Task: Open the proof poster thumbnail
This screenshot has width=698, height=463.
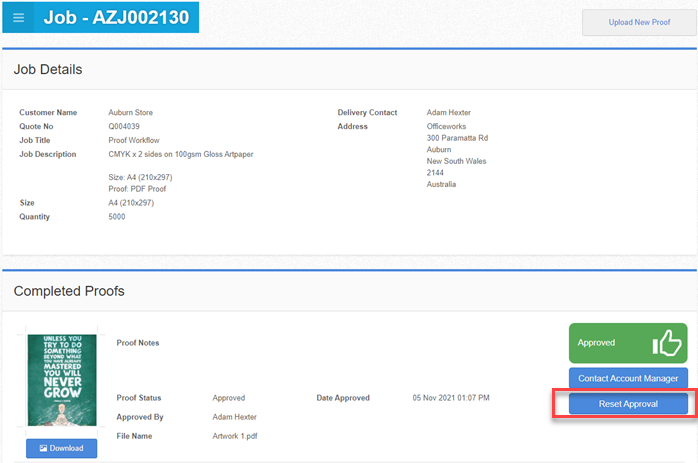Action: click(62, 380)
